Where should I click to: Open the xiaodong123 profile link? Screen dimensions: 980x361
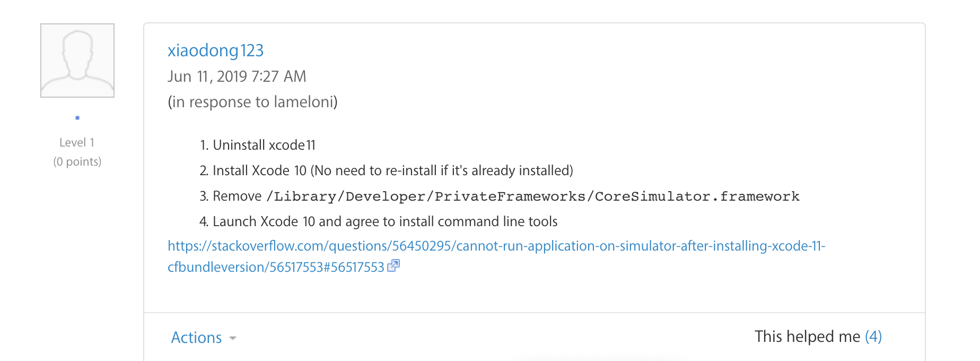(215, 50)
